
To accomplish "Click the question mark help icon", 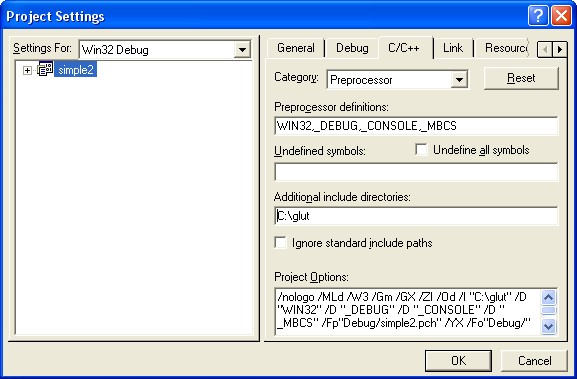I will coord(538,16).
